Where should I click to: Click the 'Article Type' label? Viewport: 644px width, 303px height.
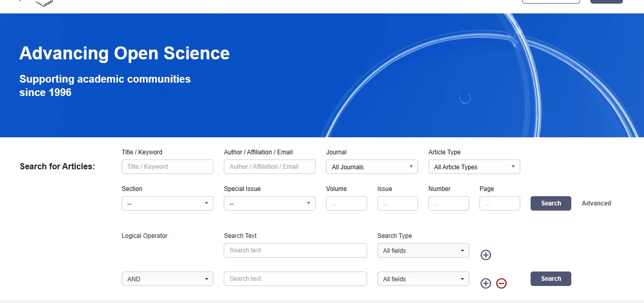(x=444, y=152)
